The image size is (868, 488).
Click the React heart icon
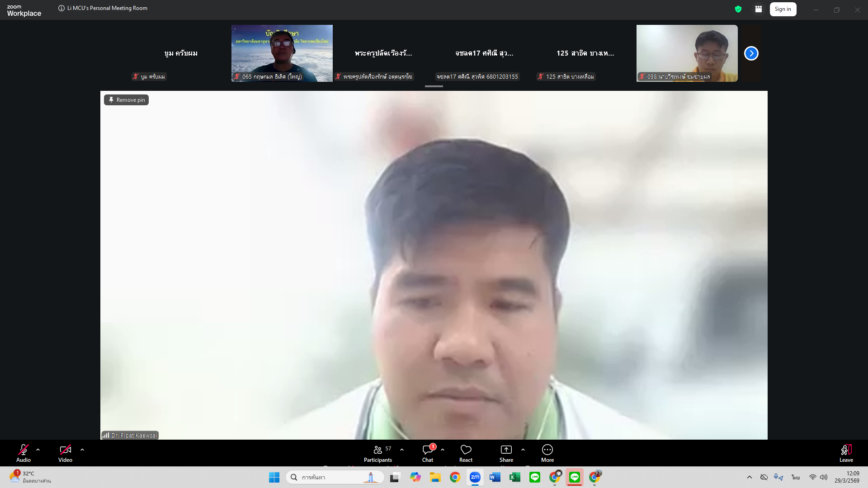click(466, 450)
